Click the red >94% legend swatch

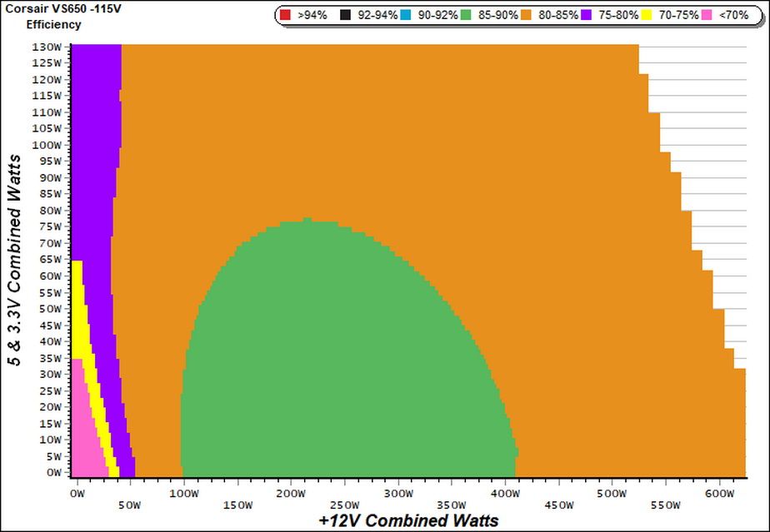[x=285, y=15]
